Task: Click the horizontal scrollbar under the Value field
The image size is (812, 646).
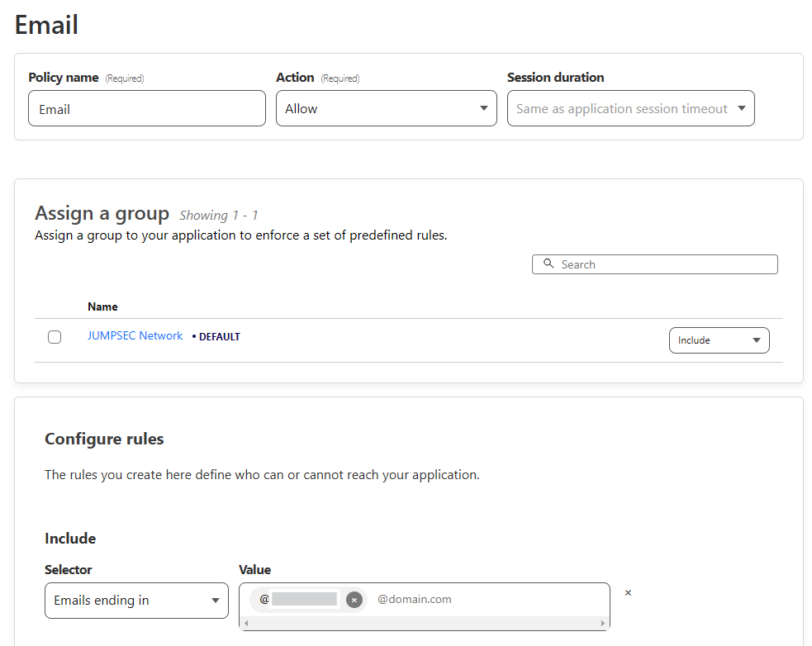Action: pyautogui.click(x=424, y=623)
